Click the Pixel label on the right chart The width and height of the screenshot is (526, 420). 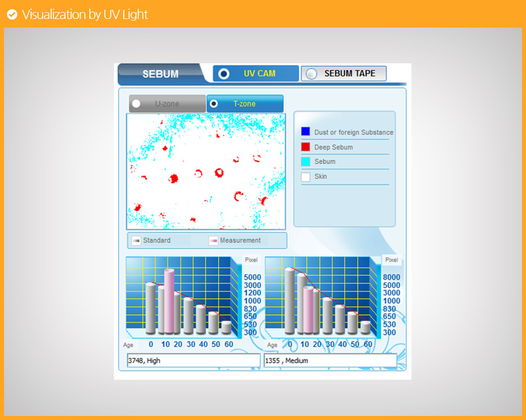pyautogui.click(x=391, y=260)
